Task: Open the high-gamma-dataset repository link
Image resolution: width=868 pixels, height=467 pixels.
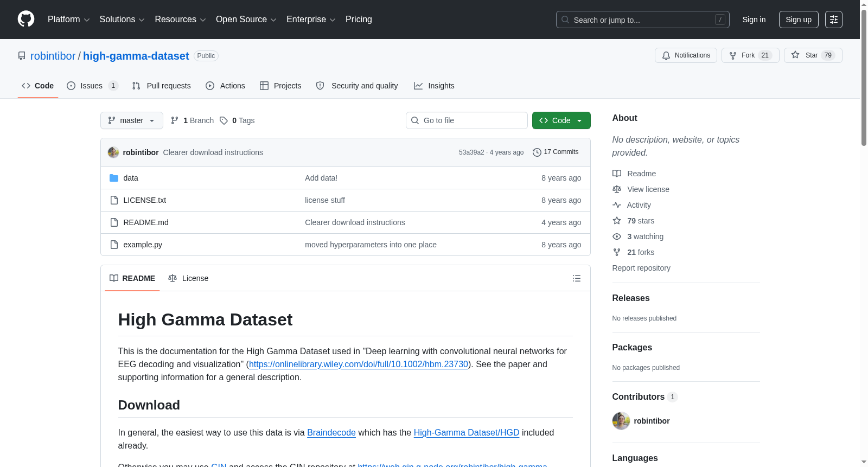Action: [x=136, y=56]
